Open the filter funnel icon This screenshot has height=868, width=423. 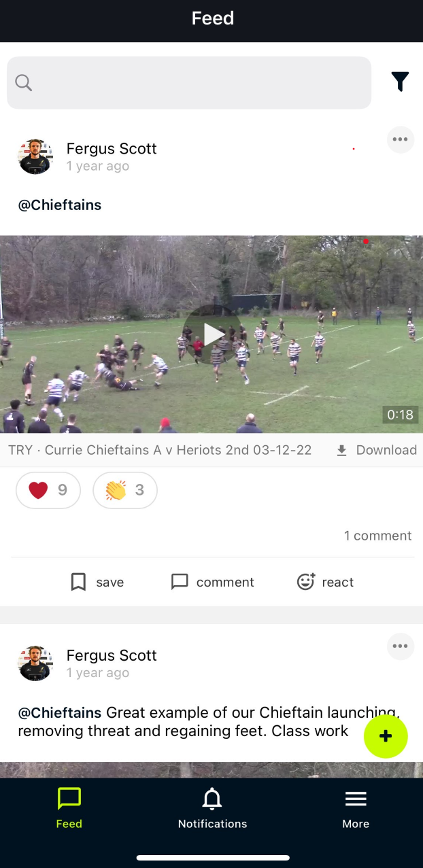pyautogui.click(x=400, y=82)
